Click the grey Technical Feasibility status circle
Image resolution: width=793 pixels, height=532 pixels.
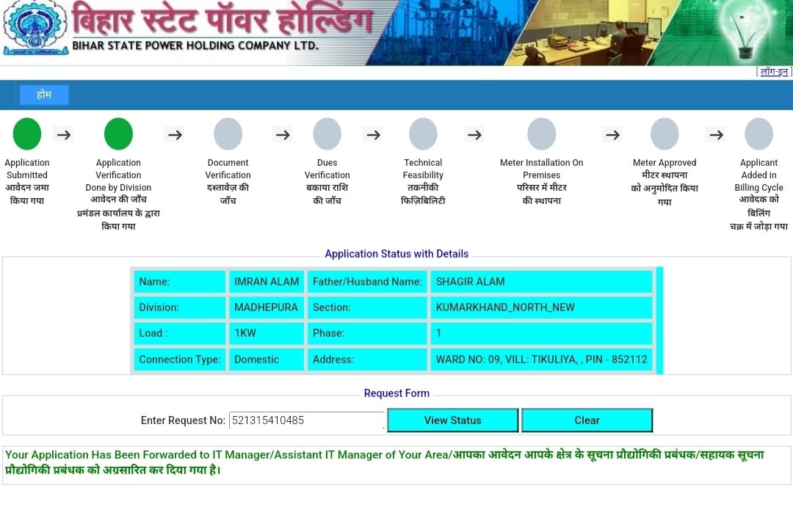[424, 134]
